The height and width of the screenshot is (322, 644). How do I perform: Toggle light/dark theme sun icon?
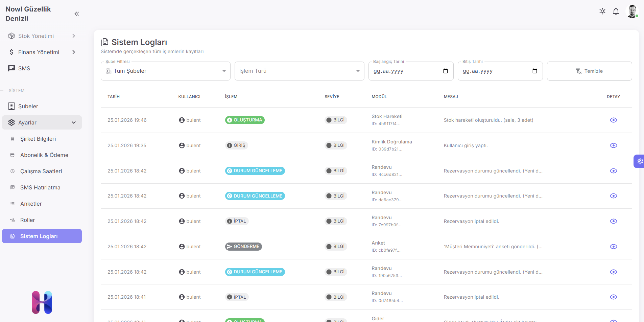[602, 11]
